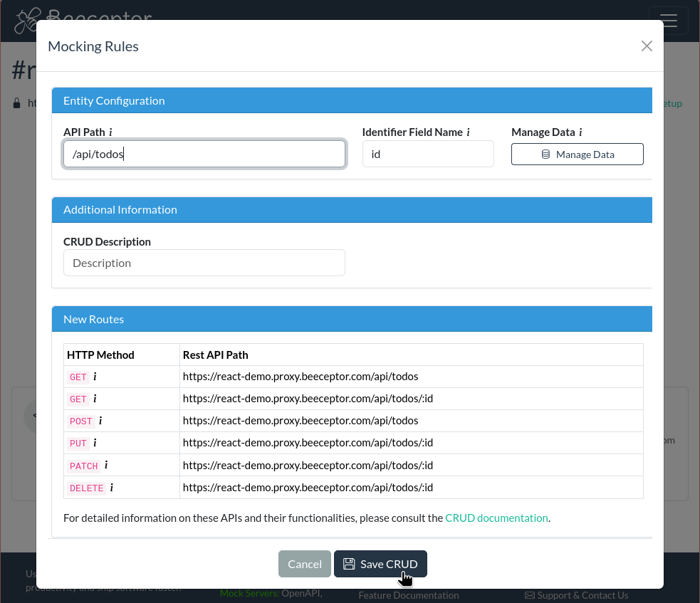
Task: Open Feature Documentation from the footer
Action: tap(409, 594)
